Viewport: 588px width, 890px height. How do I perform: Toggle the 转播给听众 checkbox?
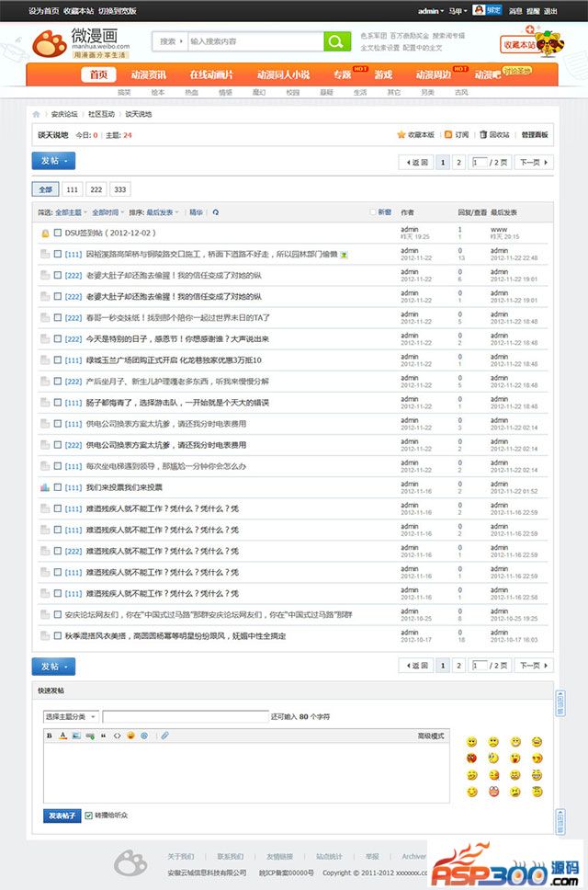(x=88, y=816)
